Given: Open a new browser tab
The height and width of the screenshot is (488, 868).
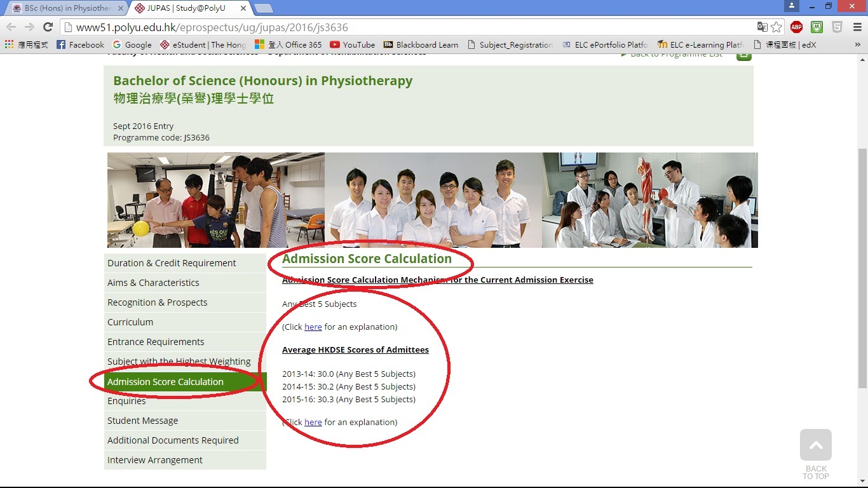Looking at the screenshot, I should pyautogui.click(x=264, y=8).
